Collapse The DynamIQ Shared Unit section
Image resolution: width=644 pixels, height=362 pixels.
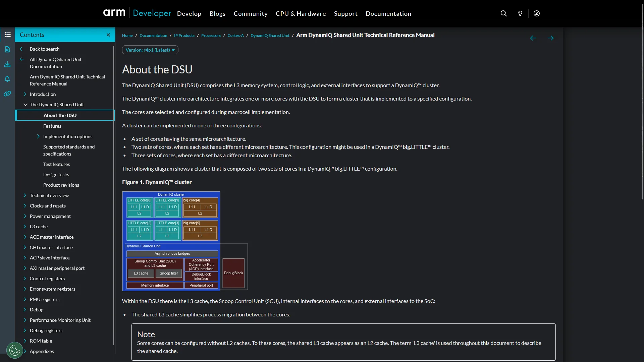(25, 105)
